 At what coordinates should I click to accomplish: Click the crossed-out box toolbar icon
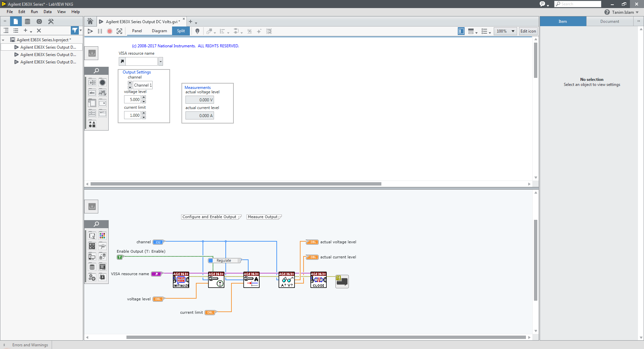click(250, 31)
